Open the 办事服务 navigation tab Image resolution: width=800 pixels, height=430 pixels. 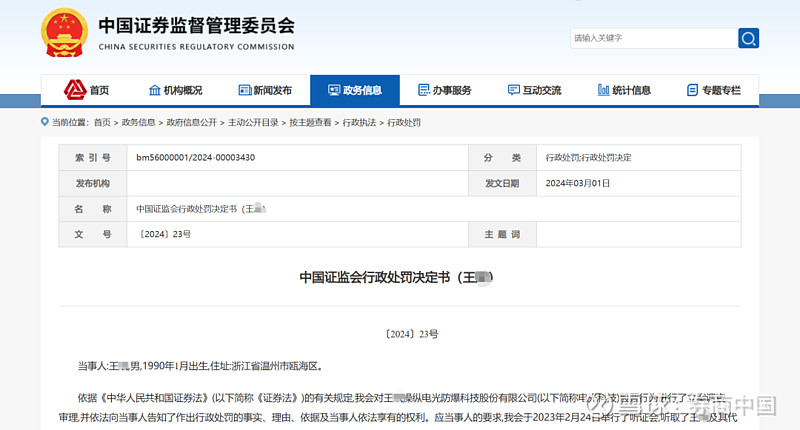(x=445, y=90)
